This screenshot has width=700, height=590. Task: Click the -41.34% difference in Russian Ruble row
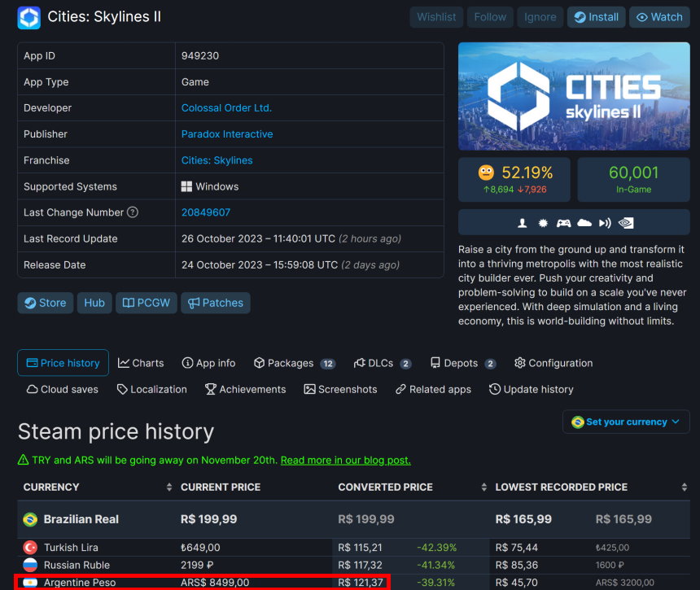coord(435,565)
